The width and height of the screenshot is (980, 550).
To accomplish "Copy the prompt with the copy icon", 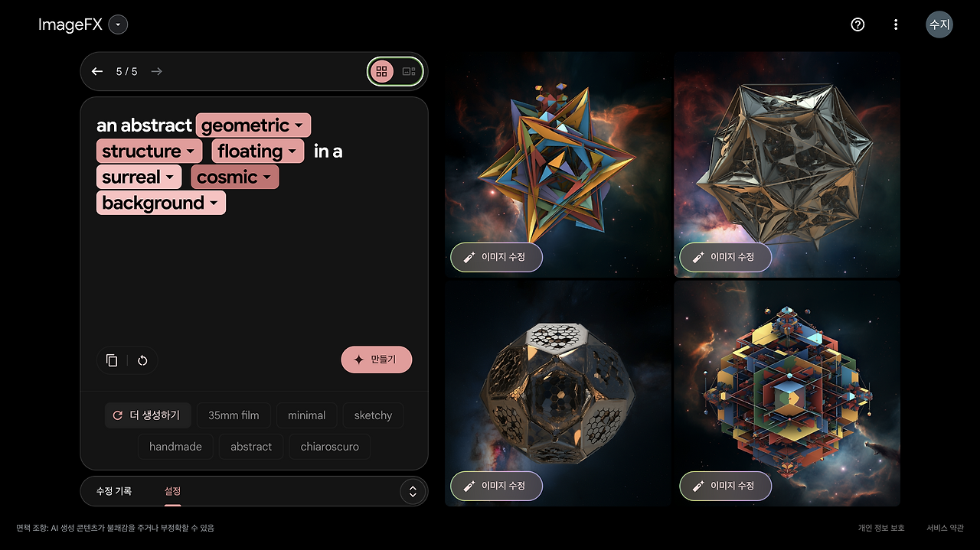I will pyautogui.click(x=112, y=360).
